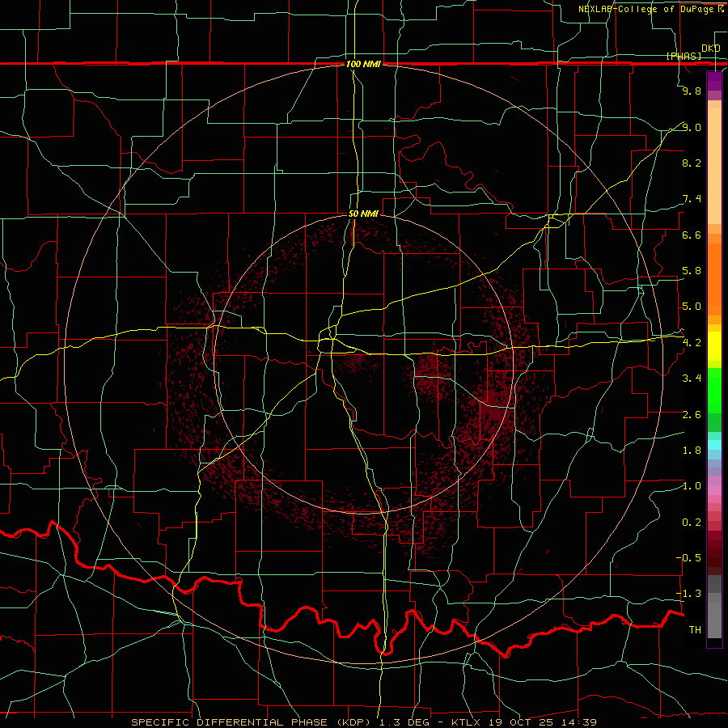
Task: Click the 100 NMI range ring label
Action: click(363, 64)
